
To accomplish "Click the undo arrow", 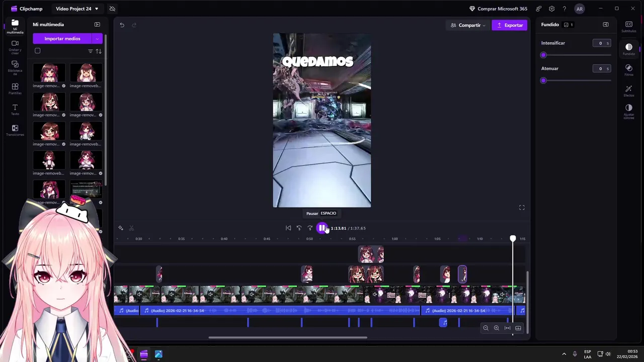I will click(x=122, y=25).
